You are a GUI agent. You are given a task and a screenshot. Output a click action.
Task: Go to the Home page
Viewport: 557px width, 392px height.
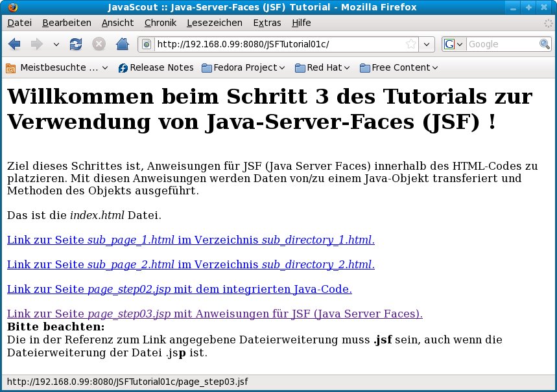pos(121,44)
